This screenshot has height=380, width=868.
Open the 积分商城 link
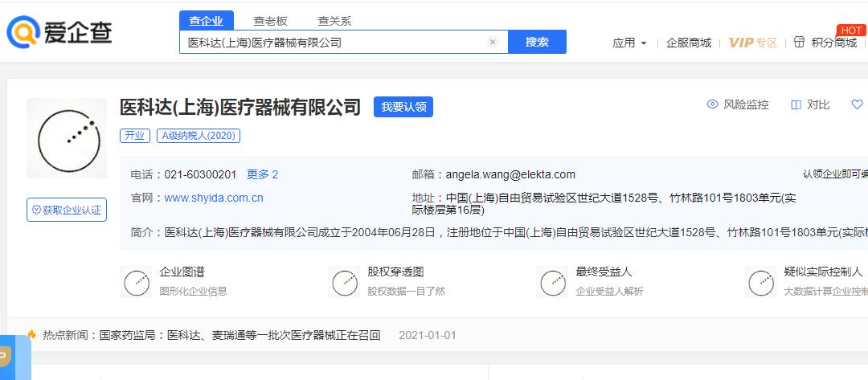coord(833,43)
